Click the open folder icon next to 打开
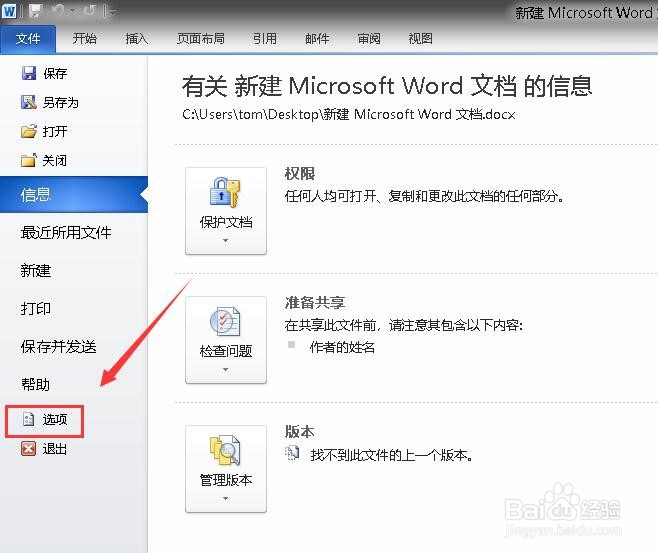This screenshot has height=553, width=658. [x=29, y=131]
